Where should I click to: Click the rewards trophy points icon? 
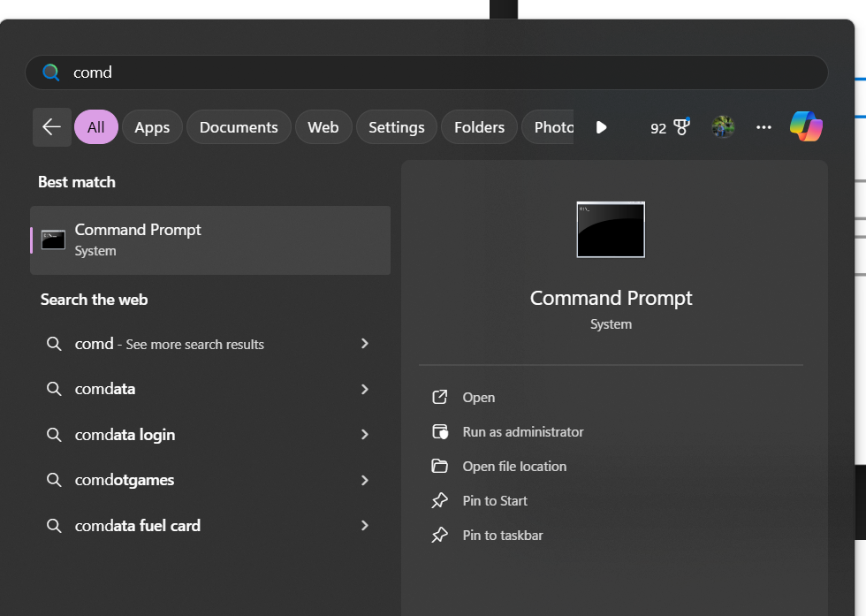680,127
